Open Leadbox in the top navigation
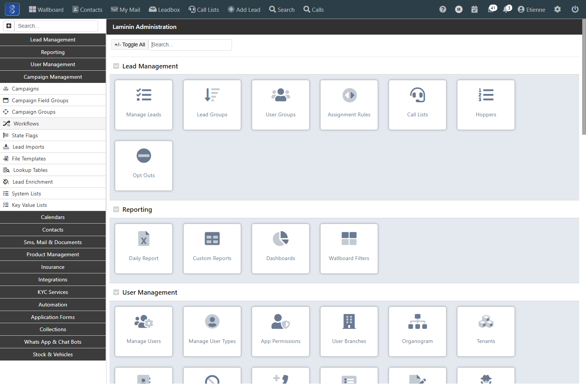The width and height of the screenshot is (586, 392). click(164, 10)
